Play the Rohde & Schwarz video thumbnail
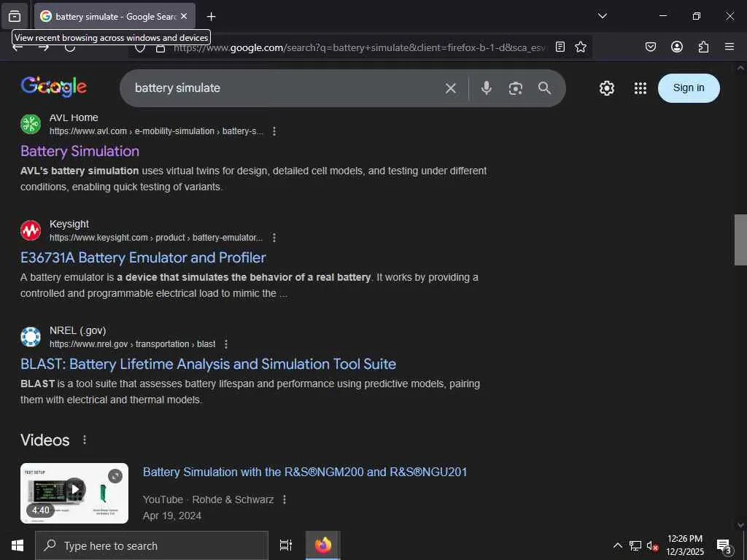This screenshot has width=747, height=560. [x=74, y=493]
